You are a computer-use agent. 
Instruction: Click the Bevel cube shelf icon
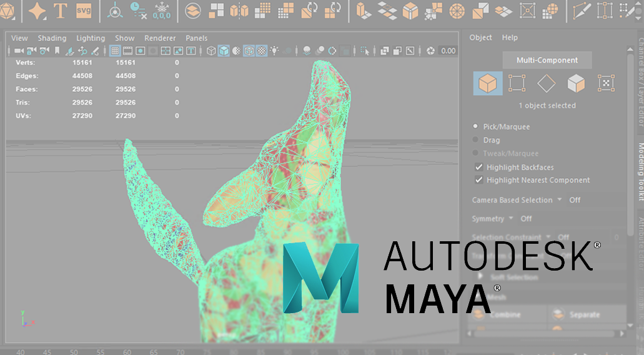pos(410,11)
